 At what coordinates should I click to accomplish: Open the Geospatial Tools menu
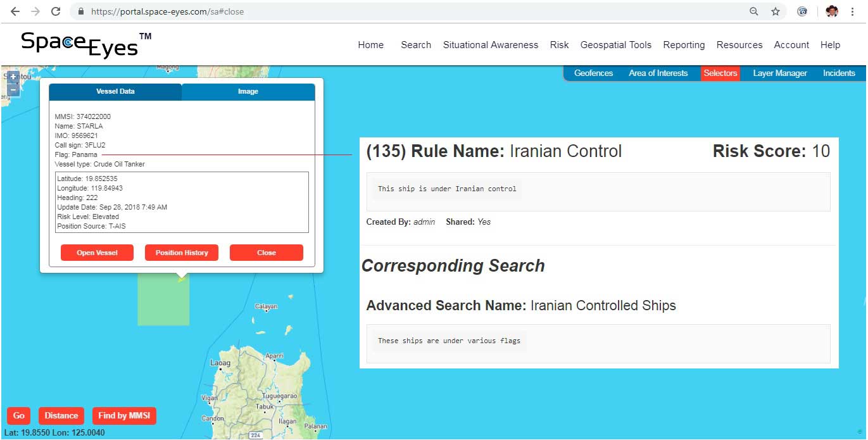point(615,45)
